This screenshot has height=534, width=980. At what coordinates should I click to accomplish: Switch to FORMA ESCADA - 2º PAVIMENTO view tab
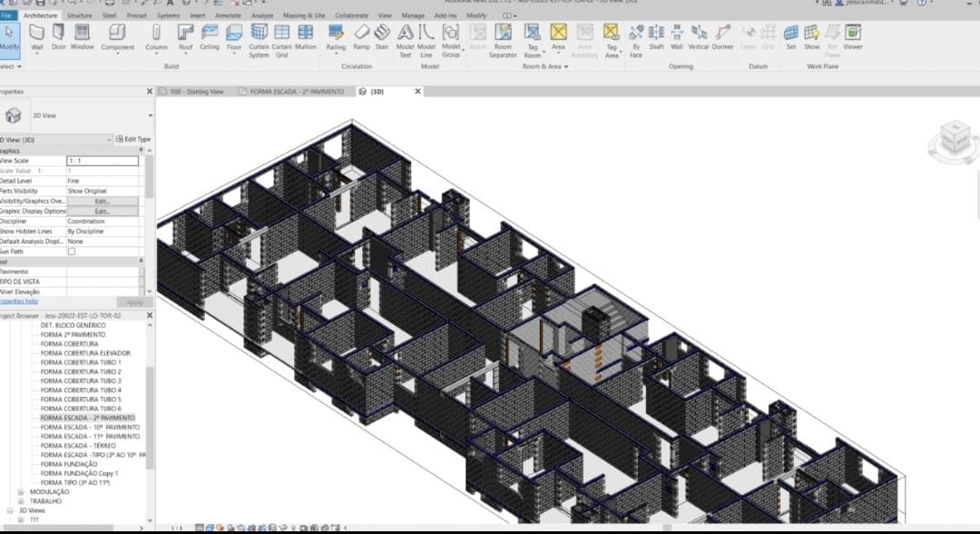tap(296, 92)
